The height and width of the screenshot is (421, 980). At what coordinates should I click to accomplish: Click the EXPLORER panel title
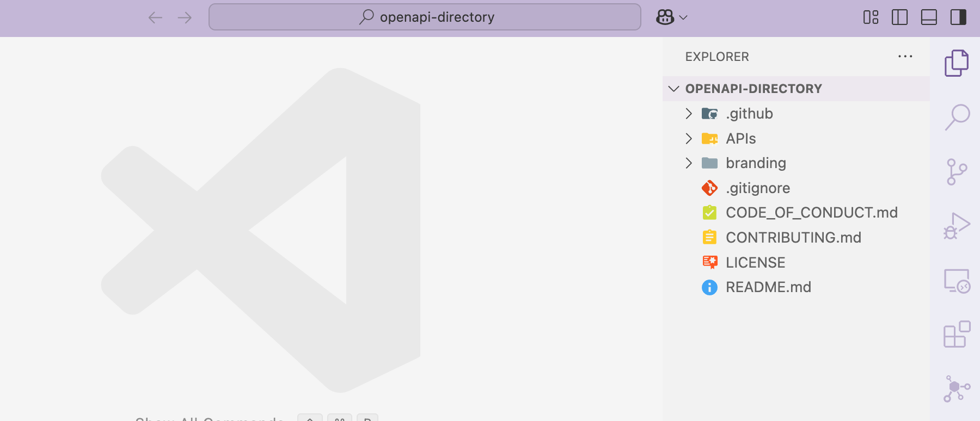tap(717, 57)
